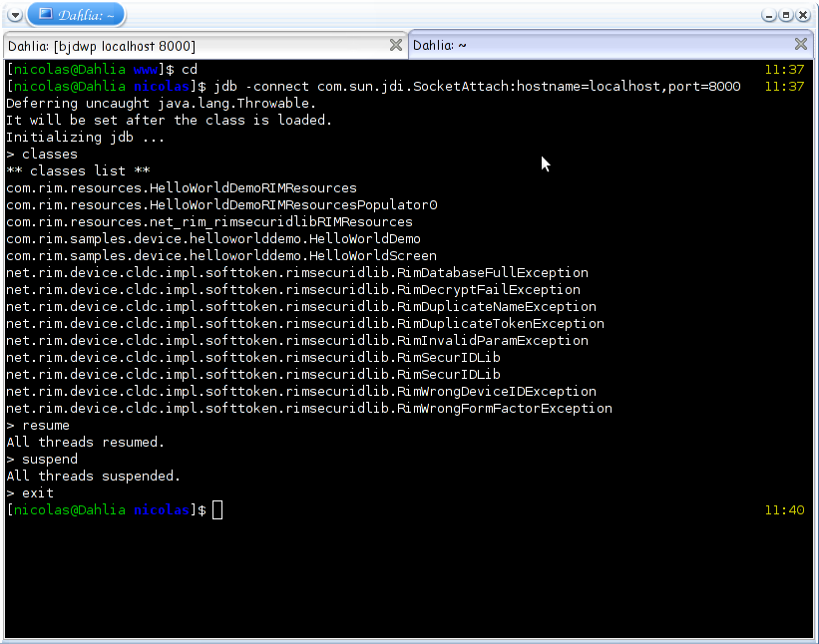The height and width of the screenshot is (644, 819).
Task: Click the terminal icon in the title bar
Action: (x=45, y=14)
